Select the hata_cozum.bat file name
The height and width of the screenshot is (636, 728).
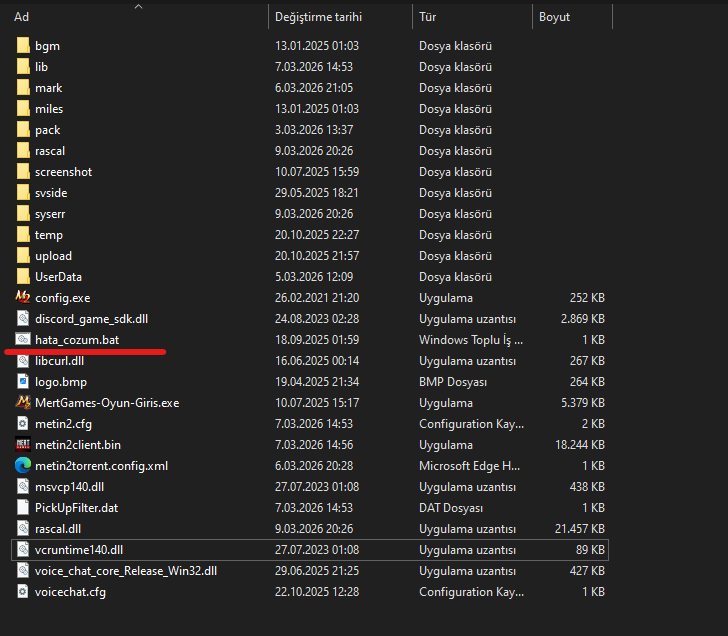77,340
